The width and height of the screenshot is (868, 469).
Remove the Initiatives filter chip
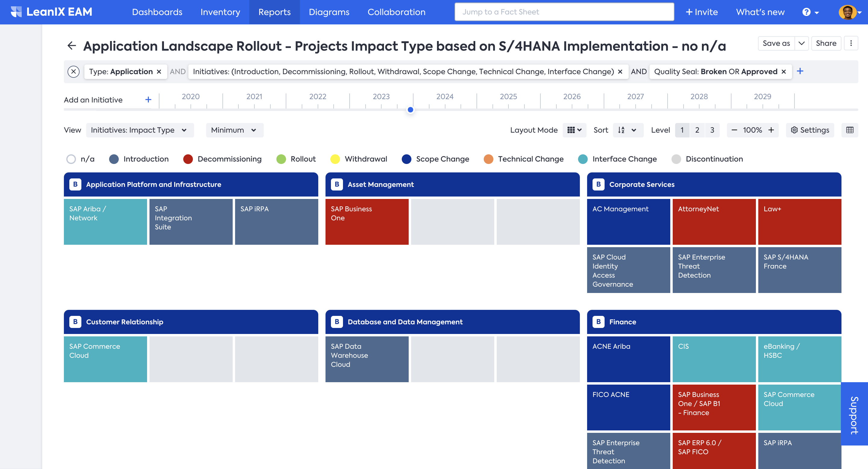click(620, 71)
